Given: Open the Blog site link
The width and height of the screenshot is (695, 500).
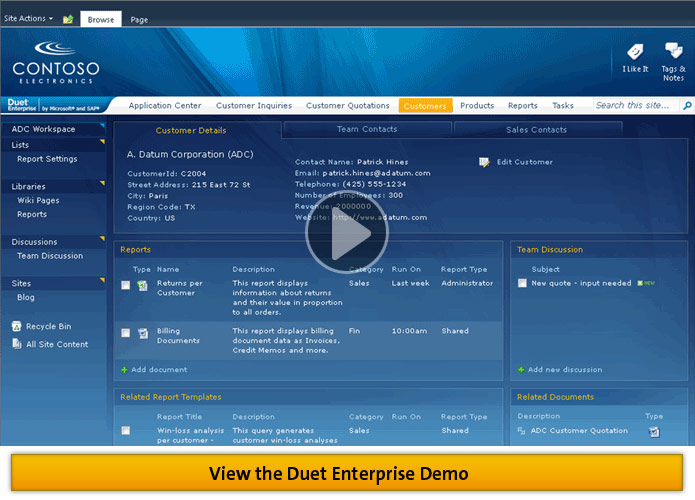Looking at the screenshot, I should point(26,297).
